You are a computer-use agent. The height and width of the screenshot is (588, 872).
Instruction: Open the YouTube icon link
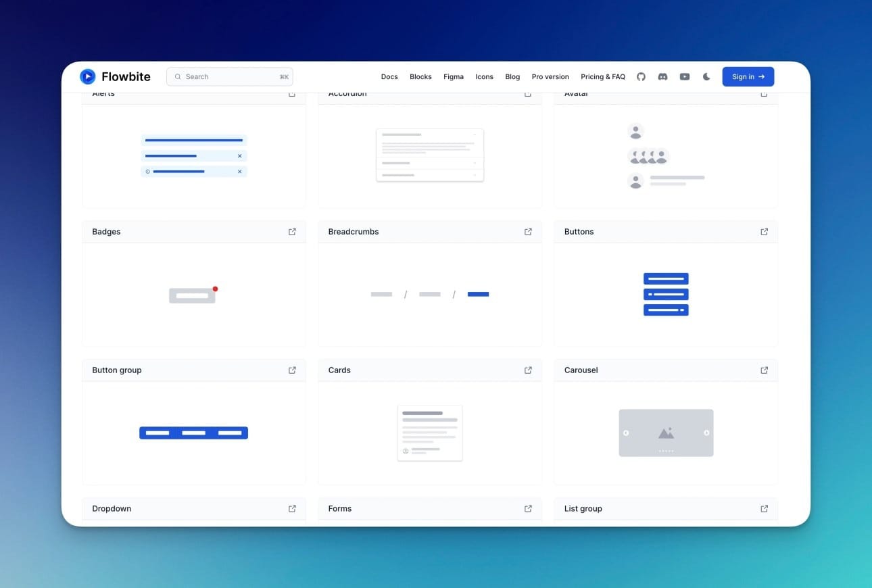point(684,77)
